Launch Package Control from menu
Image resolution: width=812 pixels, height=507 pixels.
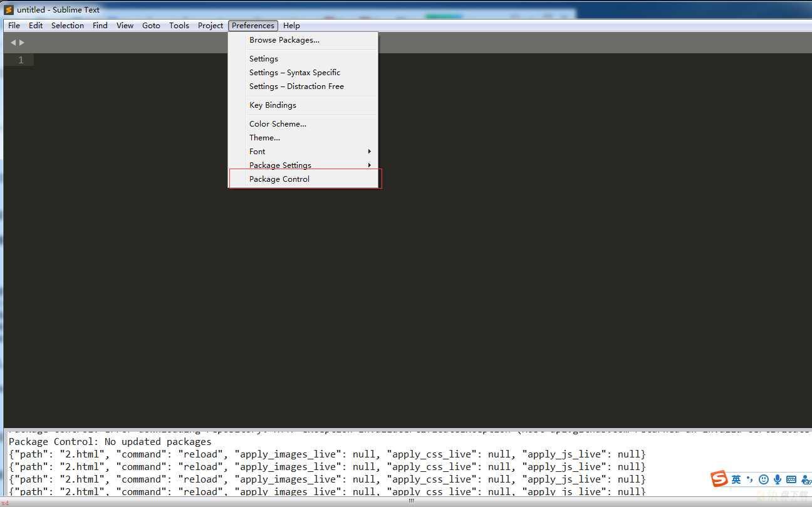(303, 179)
